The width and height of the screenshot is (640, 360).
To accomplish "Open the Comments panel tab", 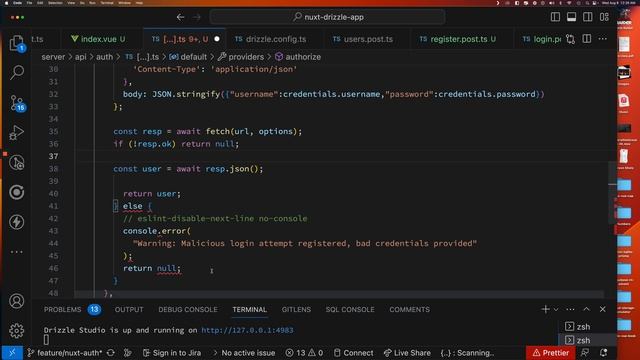I will (x=409, y=309).
